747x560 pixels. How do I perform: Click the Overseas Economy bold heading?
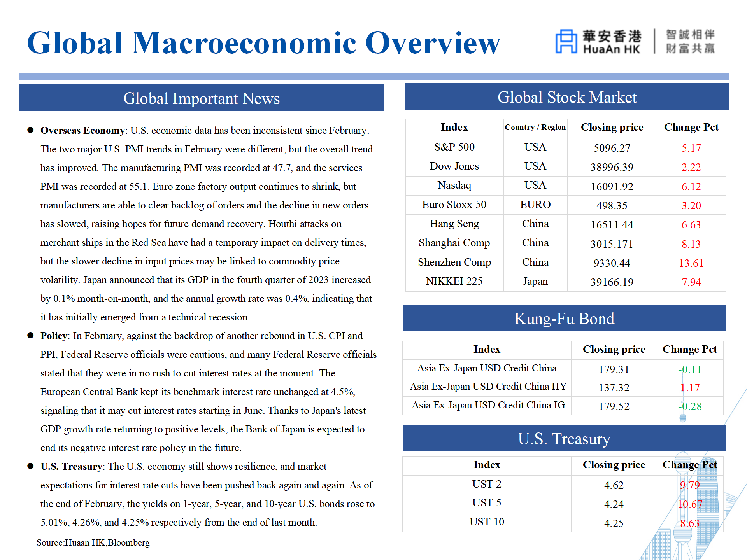[82, 130]
